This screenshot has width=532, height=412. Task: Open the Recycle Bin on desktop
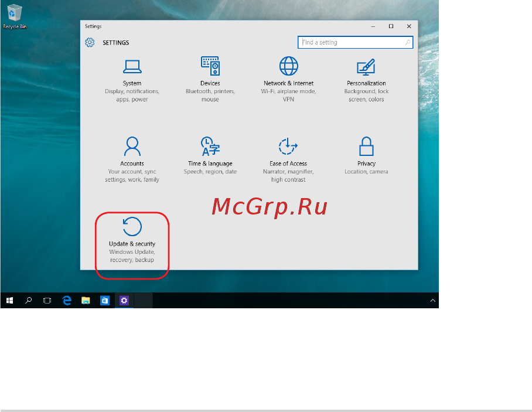point(15,16)
